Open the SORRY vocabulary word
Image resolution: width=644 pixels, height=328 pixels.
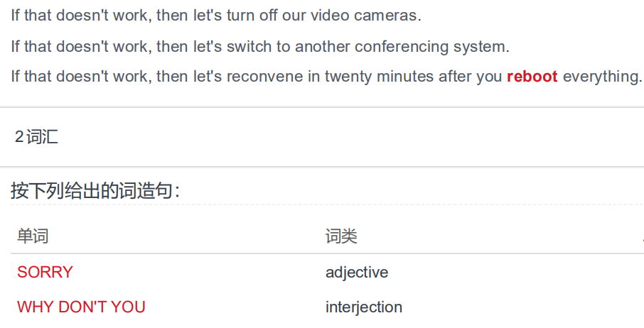(45, 272)
